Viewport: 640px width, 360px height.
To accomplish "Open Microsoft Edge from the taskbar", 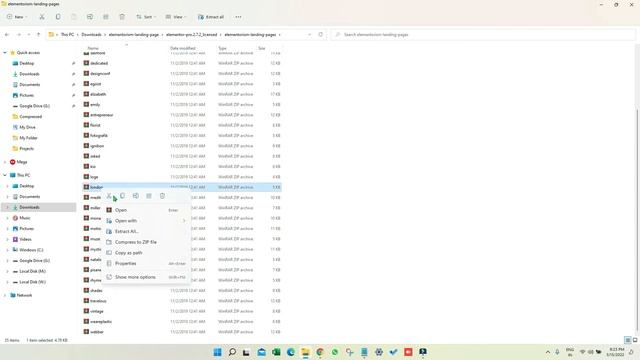I will click(x=291, y=352).
